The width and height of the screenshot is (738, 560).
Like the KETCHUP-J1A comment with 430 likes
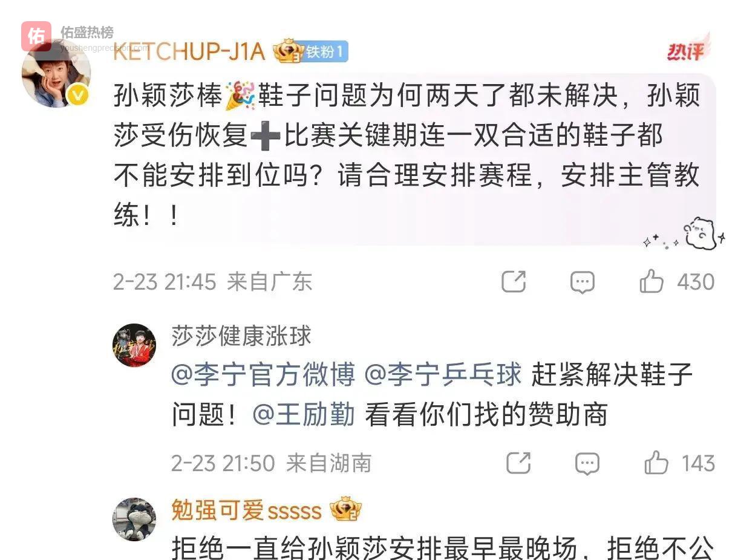pos(651,282)
